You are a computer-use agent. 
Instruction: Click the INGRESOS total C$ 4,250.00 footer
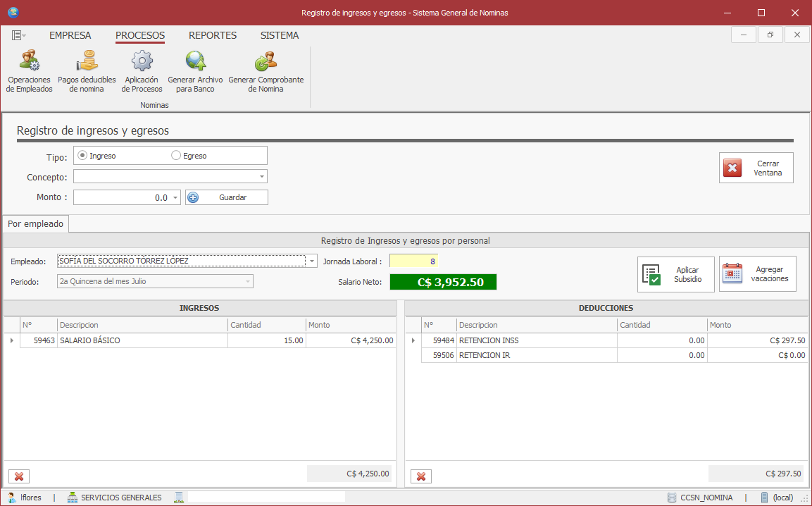pos(349,474)
